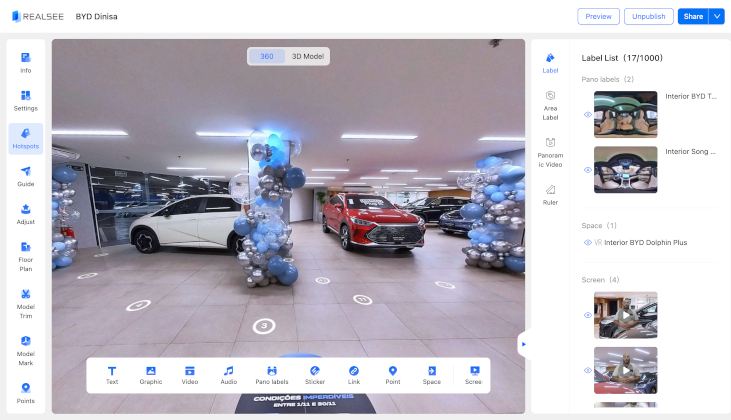Select Hotspots in the left sidebar
The width and height of the screenshot is (731, 420).
pyautogui.click(x=26, y=138)
